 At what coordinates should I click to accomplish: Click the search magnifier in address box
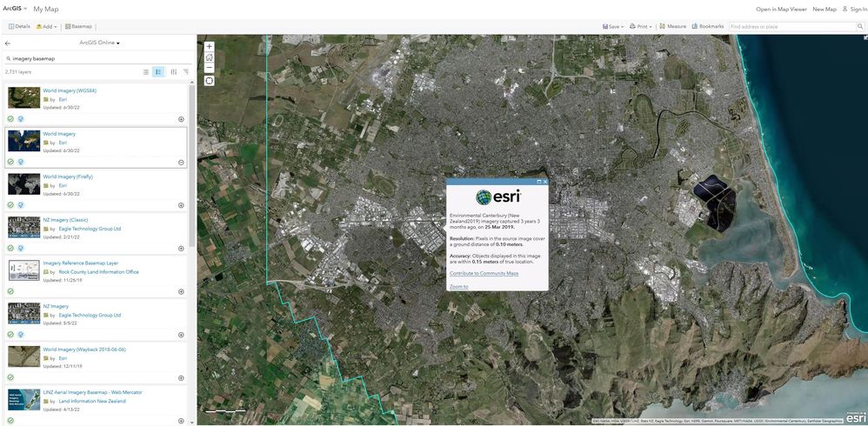(859, 27)
